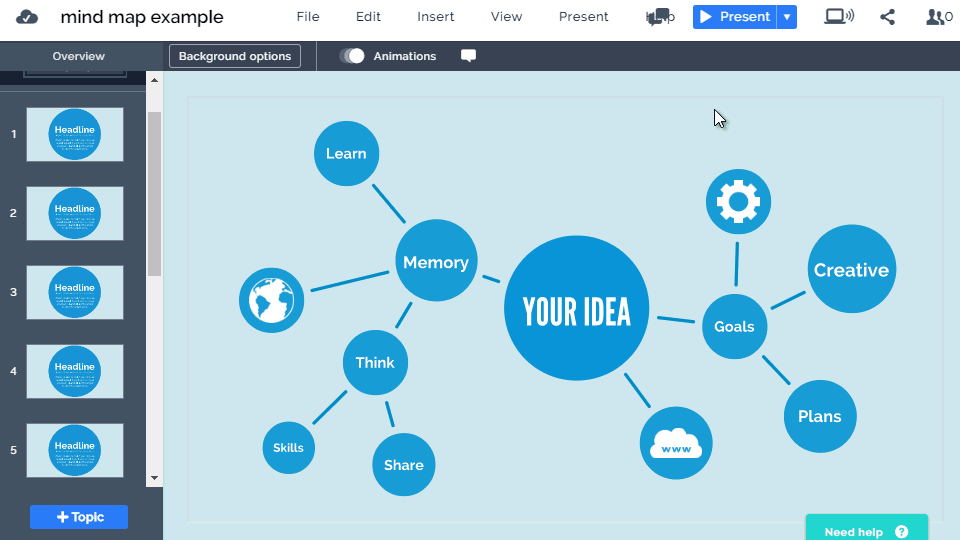Open the Insert menu
The width and height of the screenshot is (960, 540).
[x=435, y=17]
